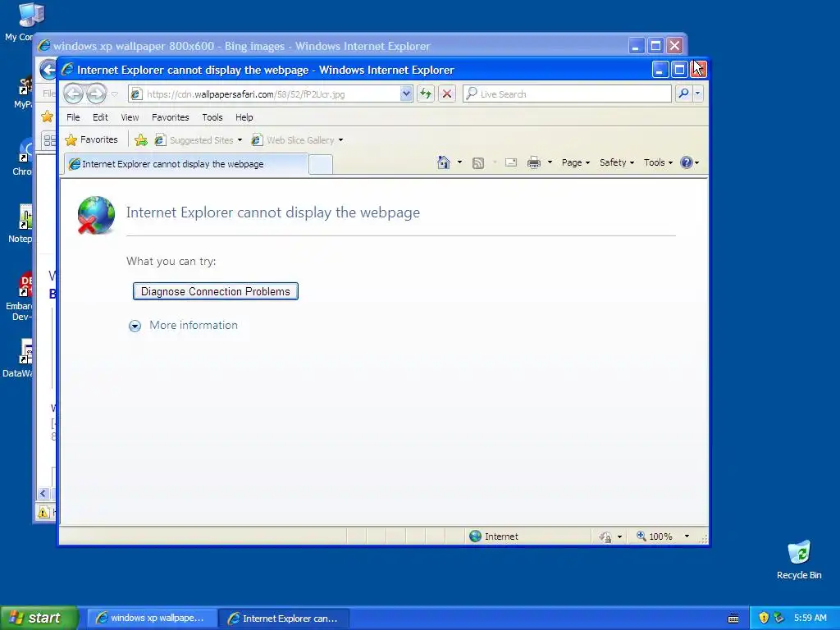
Task: Open the recent pages dropdown beside Forward
Action: [114, 94]
